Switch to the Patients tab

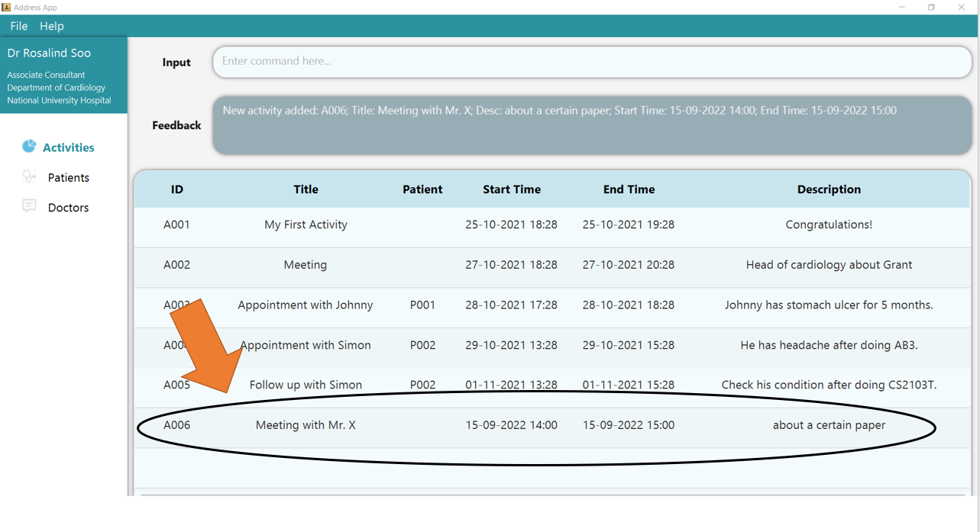68,178
